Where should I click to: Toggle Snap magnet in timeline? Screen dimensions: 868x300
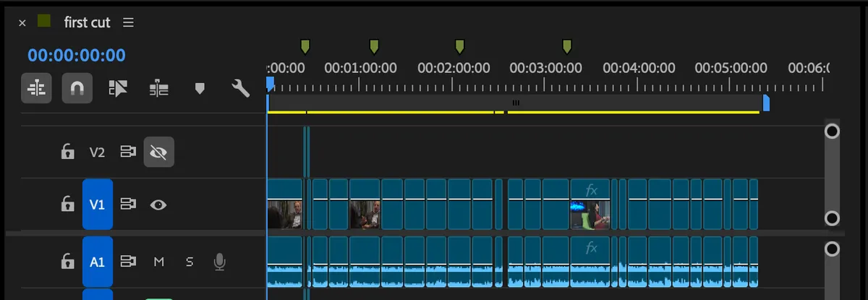click(x=77, y=88)
